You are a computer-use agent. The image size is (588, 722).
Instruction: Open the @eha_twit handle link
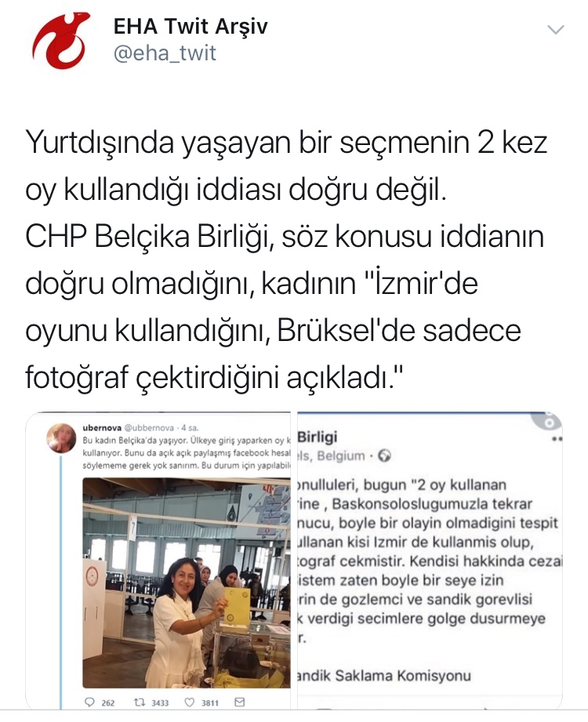(165, 53)
